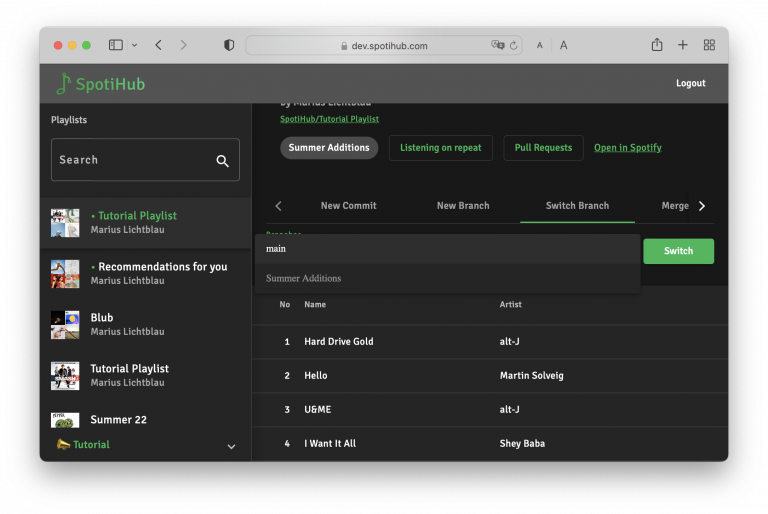This screenshot has width=768, height=514.
Task: Click the SpotiHub logo
Action: pyautogui.click(x=100, y=84)
